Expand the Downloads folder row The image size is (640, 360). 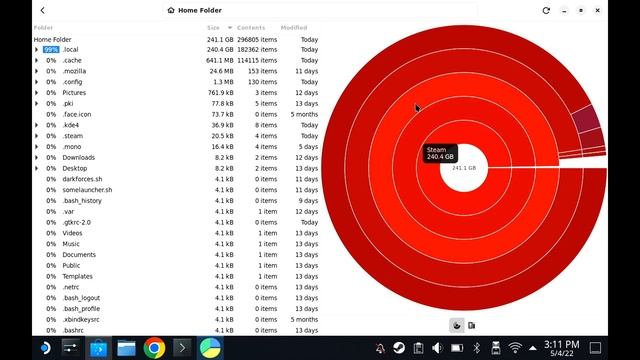point(36,158)
